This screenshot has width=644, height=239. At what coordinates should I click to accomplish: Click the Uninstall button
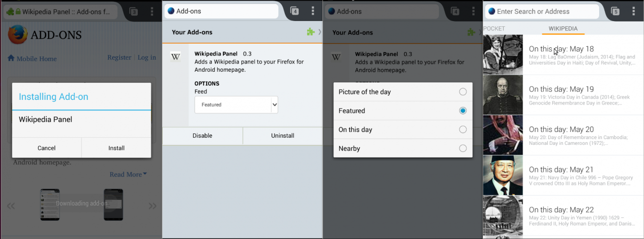(x=282, y=136)
